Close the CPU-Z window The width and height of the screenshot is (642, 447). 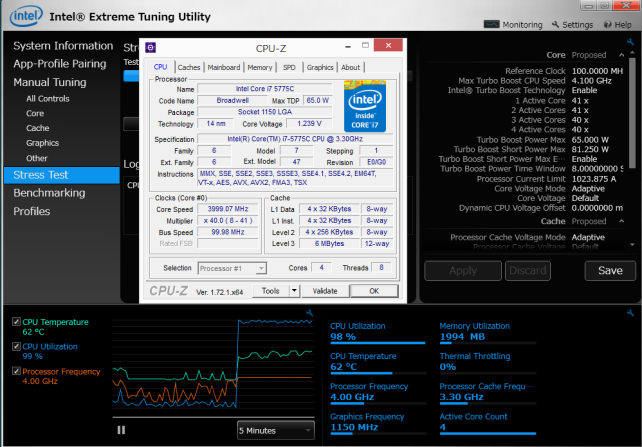pos(388,45)
